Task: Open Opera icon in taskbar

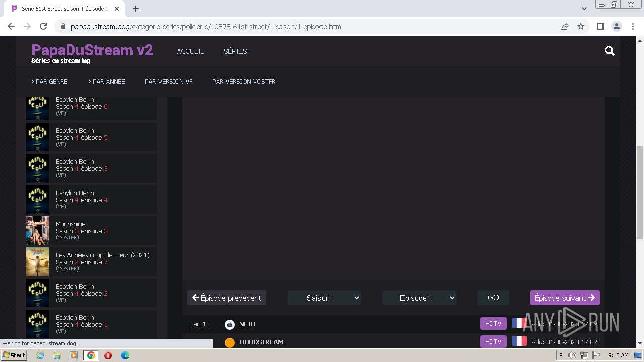Action: tap(108, 355)
